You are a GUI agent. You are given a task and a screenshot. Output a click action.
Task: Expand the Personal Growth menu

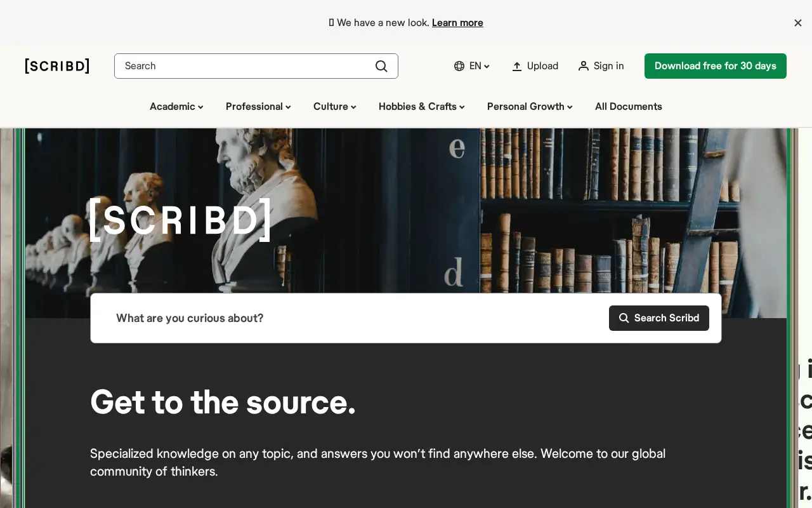530,107
